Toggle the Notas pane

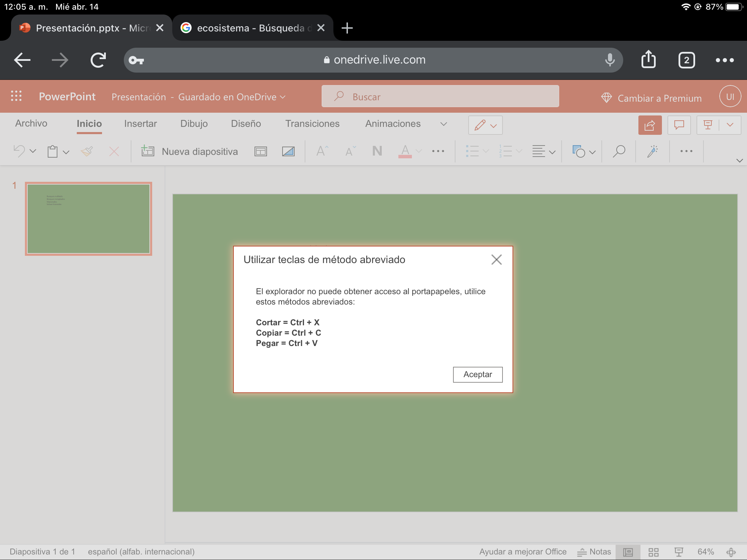pyautogui.click(x=594, y=552)
